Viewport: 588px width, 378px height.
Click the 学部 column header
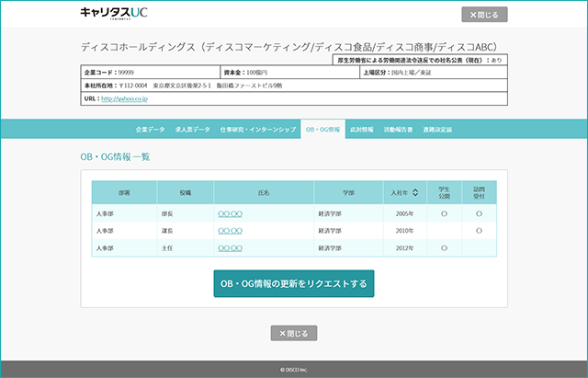348,192
